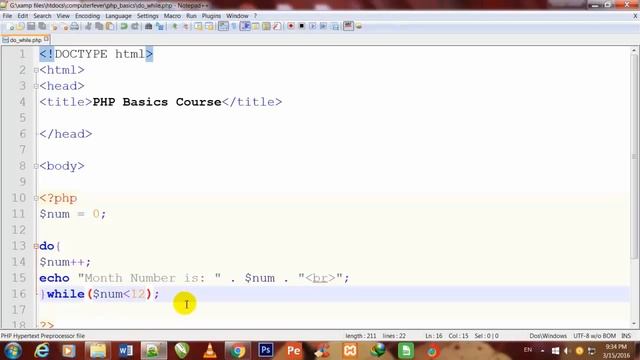The height and width of the screenshot is (360, 640).
Task: Click the INS indicator in status bar
Action: (x=626, y=336)
